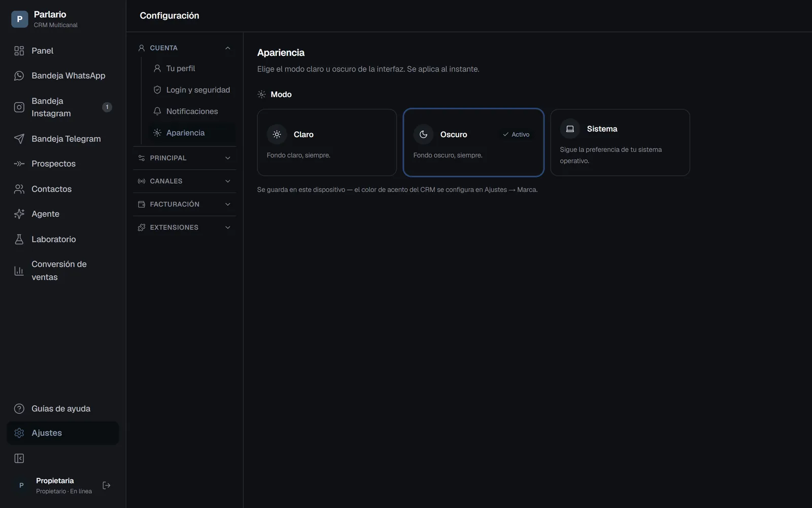The image size is (812, 508).
Task: Open Conversión de ventas report
Action: pos(63,271)
